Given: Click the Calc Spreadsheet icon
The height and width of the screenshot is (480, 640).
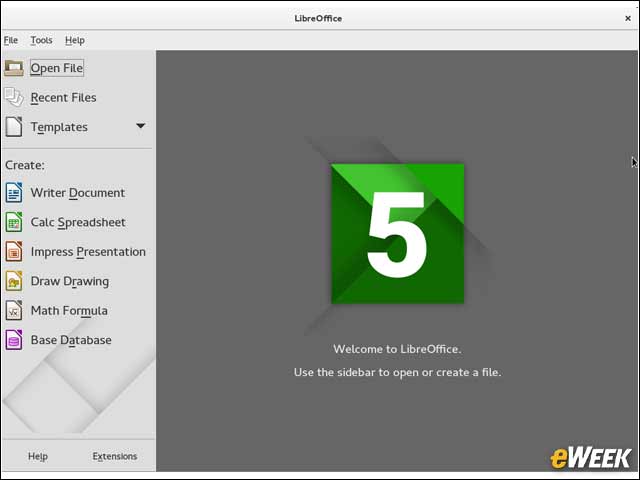Looking at the screenshot, I should click(14, 222).
